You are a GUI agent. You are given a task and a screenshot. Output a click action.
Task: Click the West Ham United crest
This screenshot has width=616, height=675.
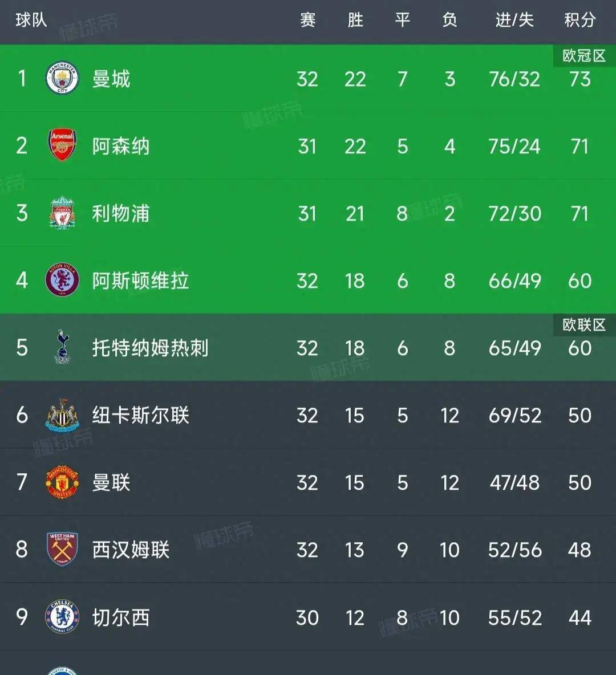pos(62,549)
